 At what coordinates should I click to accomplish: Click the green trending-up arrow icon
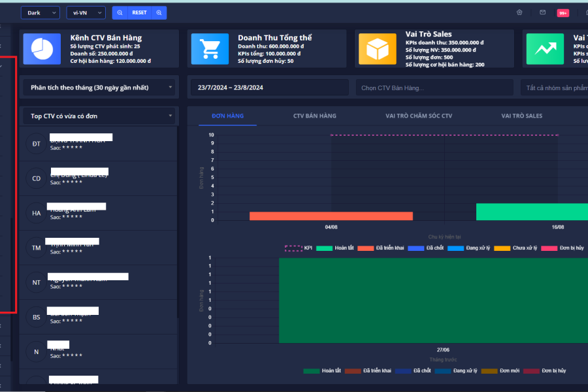coord(545,49)
